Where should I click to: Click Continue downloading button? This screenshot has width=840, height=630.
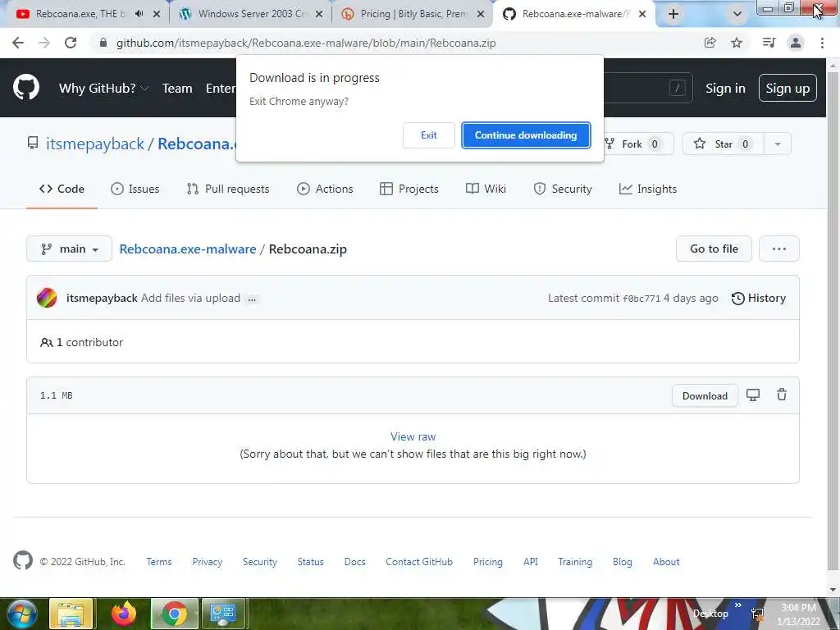[x=526, y=135]
